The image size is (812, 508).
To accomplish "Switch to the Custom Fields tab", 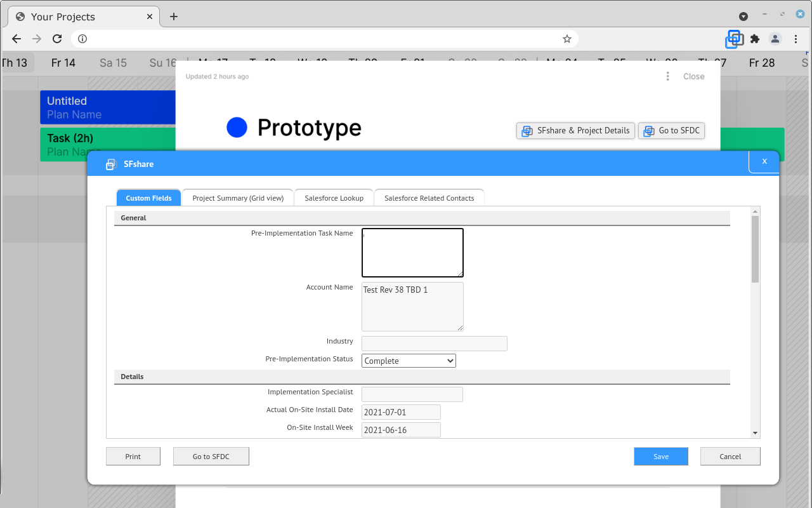I will click(x=148, y=198).
